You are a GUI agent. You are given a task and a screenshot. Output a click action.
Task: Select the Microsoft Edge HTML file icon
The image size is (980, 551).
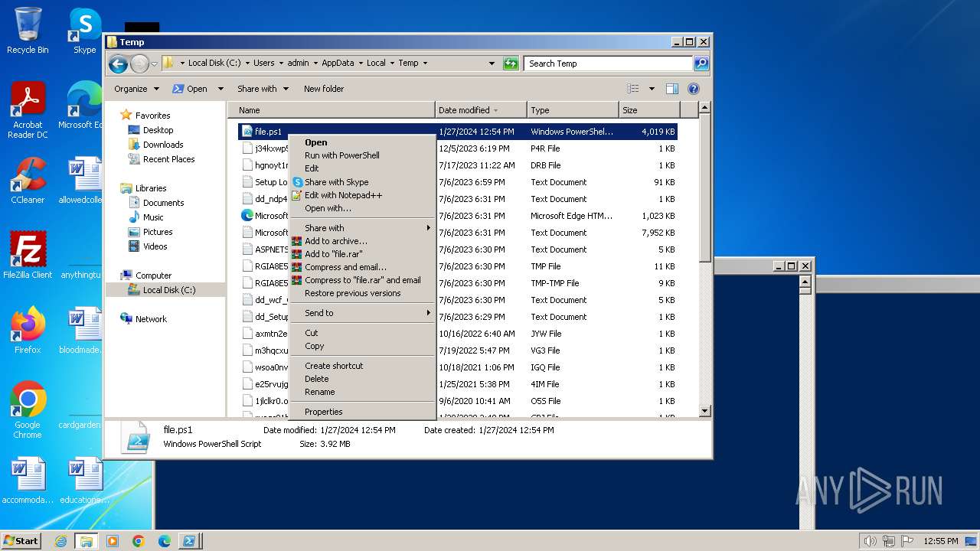[x=247, y=216]
